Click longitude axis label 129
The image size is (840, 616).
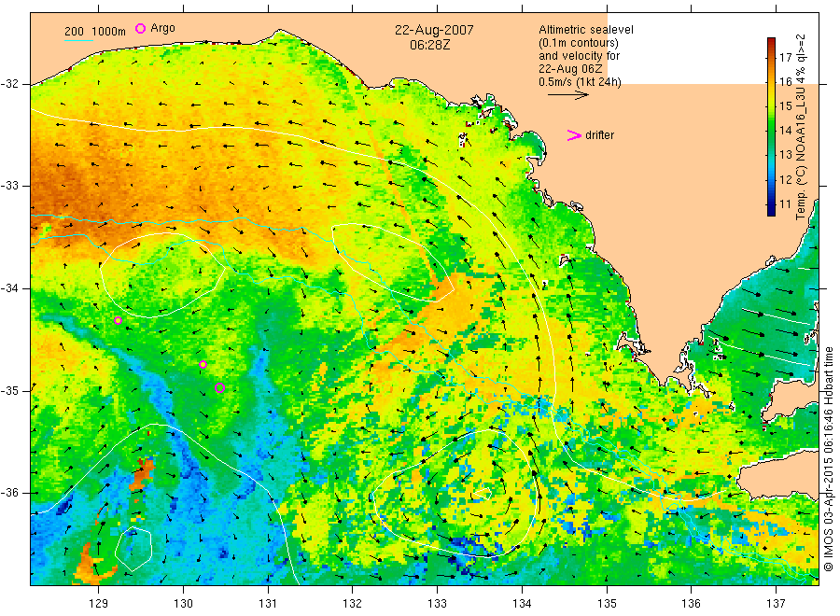99,604
